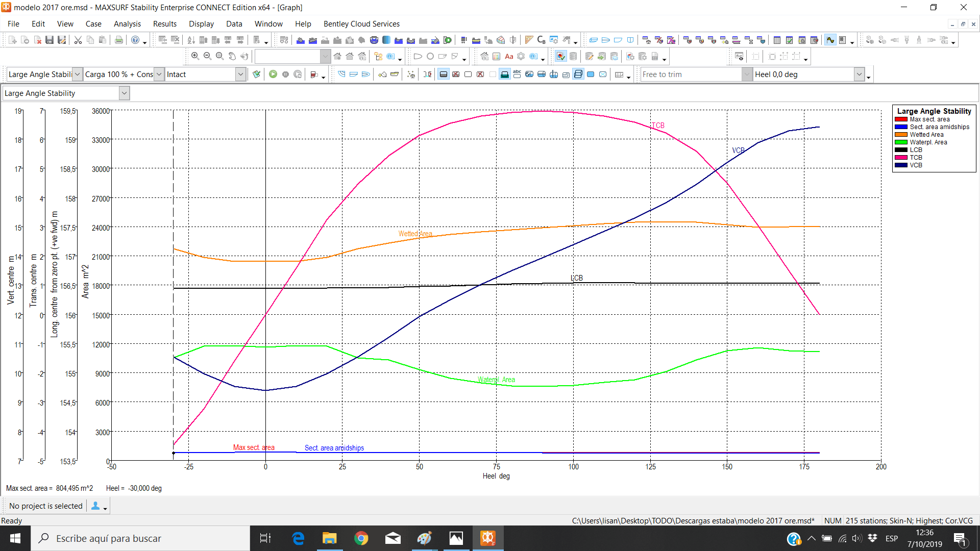980x551 pixels.
Task: Select the zoom extents magnifier icon
Action: 219,56
